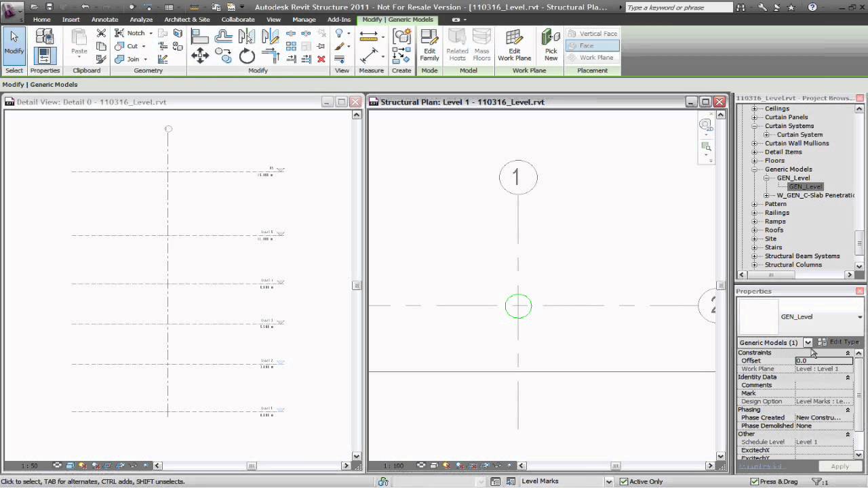Open the Home ribbon tab

coord(41,20)
